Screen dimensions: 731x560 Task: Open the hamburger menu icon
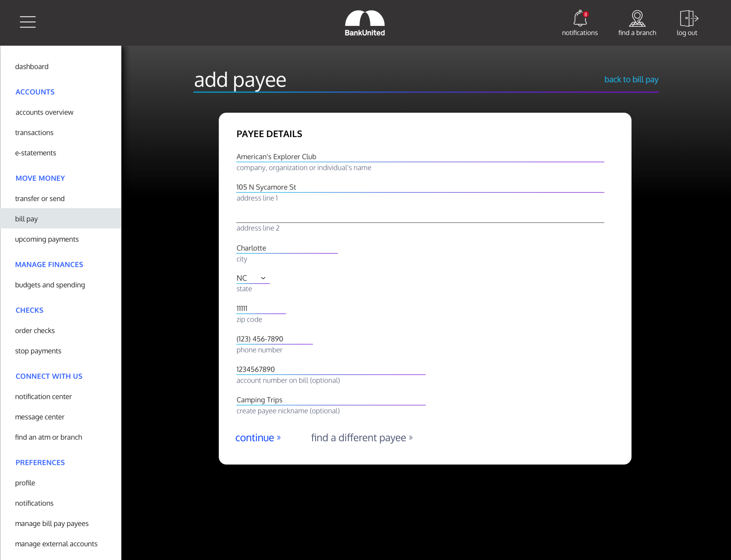click(x=28, y=22)
